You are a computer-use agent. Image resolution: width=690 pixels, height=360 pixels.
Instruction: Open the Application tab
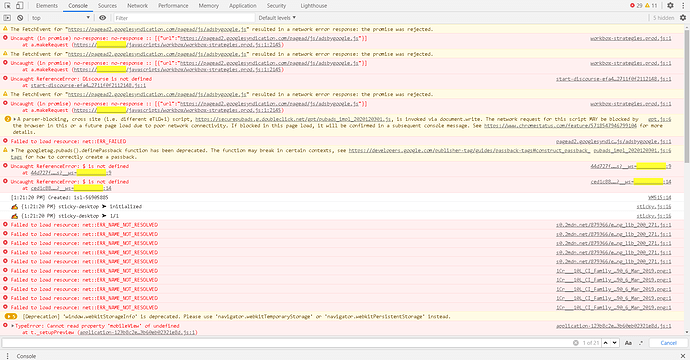pyautogui.click(x=242, y=6)
